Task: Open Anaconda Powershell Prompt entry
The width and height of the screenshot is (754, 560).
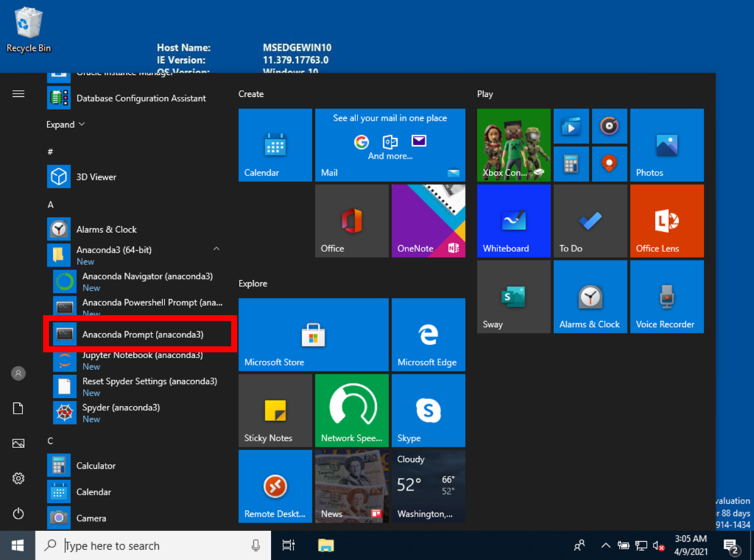Action: point(139,307)
